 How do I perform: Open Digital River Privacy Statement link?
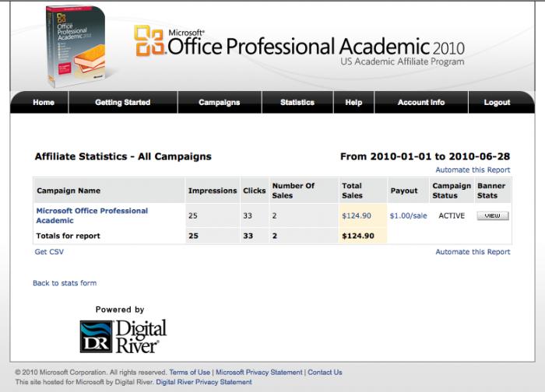(x=204, y=382)
